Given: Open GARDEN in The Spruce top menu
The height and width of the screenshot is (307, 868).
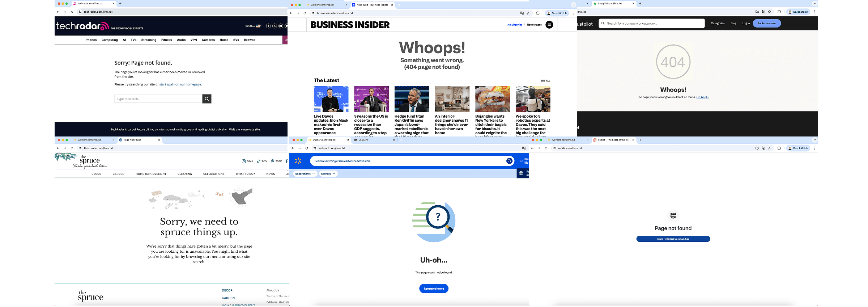Looking at the screenshot, I should coord(118,174).
